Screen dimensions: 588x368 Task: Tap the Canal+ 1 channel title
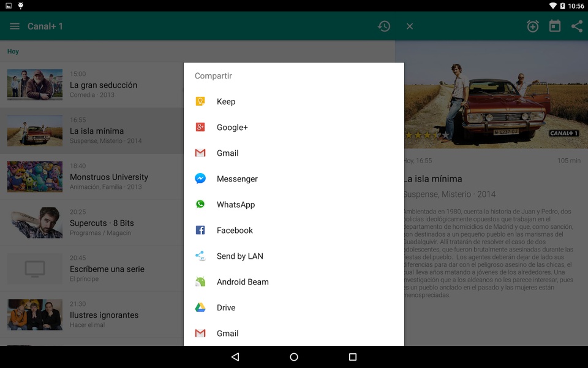[45, 26]
